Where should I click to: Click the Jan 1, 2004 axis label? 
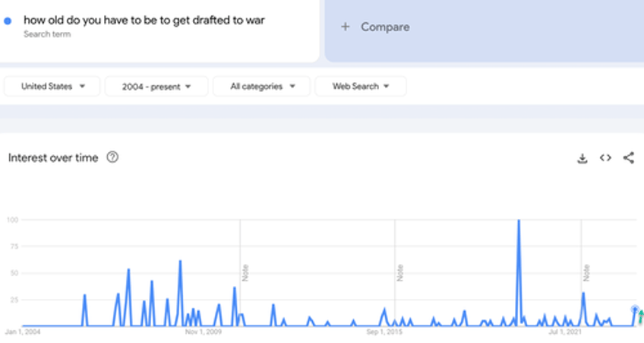click(23, 332)
